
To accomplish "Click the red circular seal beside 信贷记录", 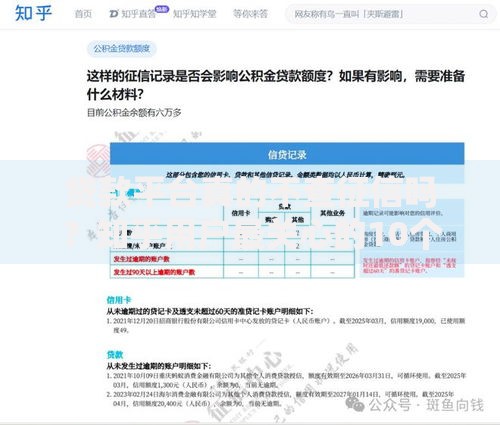I will (x=98, y=161).
